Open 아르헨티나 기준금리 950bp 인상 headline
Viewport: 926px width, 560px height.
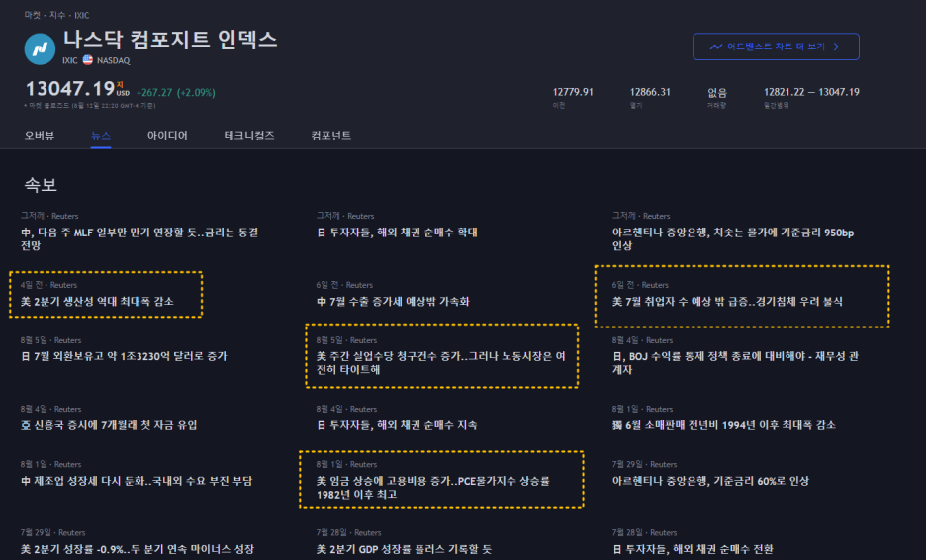point(733,238)
